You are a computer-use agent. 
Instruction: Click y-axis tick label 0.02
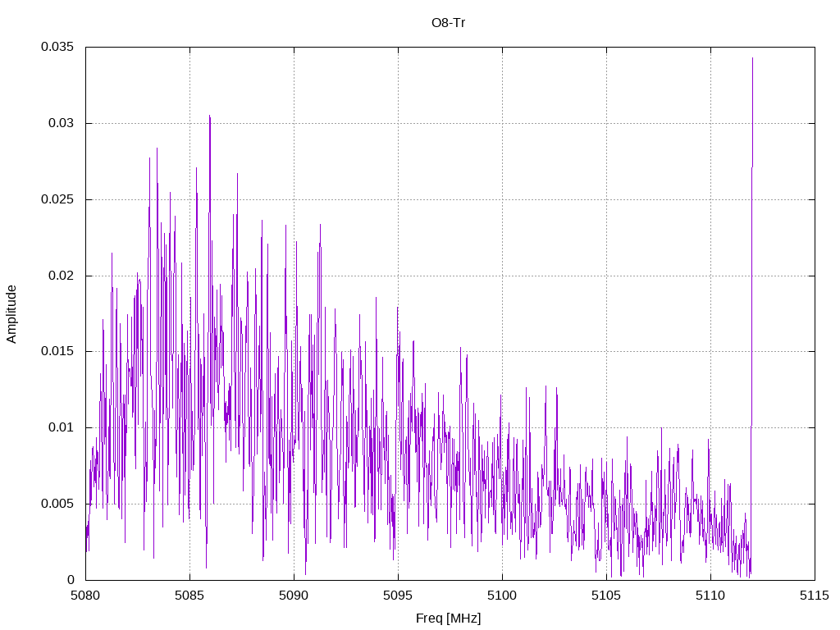pos(61,276)
